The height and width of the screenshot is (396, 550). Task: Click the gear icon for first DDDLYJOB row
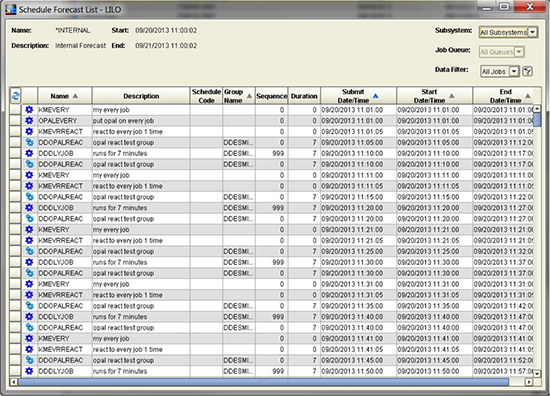(x=29, y=153)
